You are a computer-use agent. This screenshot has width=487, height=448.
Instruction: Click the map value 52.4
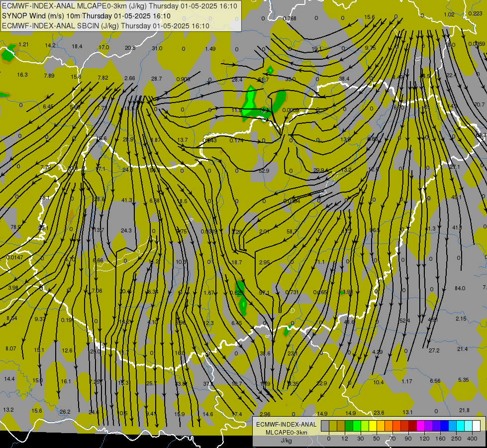pyautogui.click(x=405, y=321)
